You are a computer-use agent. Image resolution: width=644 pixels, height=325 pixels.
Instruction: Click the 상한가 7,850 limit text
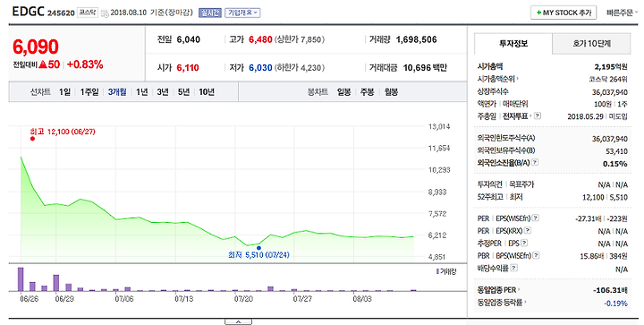click(x=300, y=40)
